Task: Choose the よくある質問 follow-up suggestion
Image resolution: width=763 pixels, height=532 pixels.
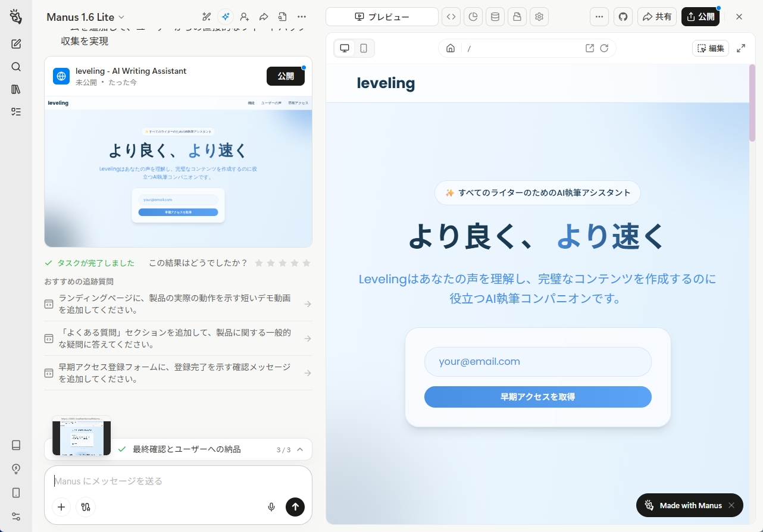Action: click(178, 339)
